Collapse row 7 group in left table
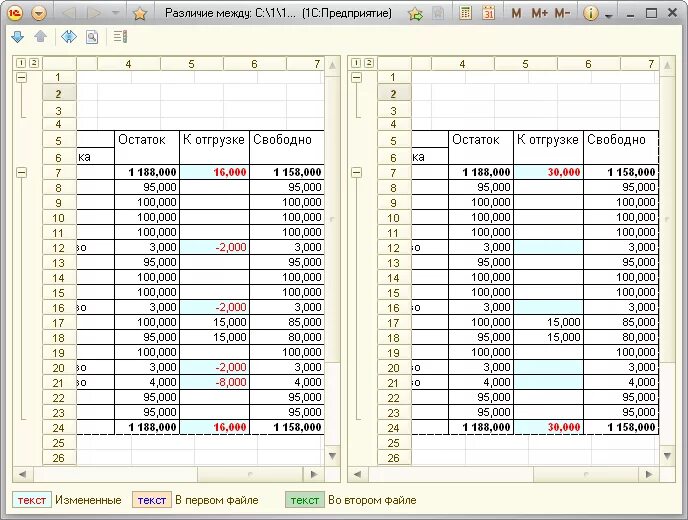Image resolution: width=688 pixels, height=520 pixels. (x=21, y=172)
